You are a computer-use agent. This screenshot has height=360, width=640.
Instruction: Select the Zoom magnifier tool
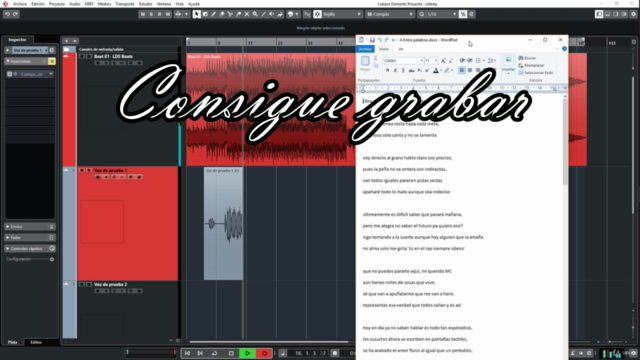pyautogui.click(x=255, y=14)
